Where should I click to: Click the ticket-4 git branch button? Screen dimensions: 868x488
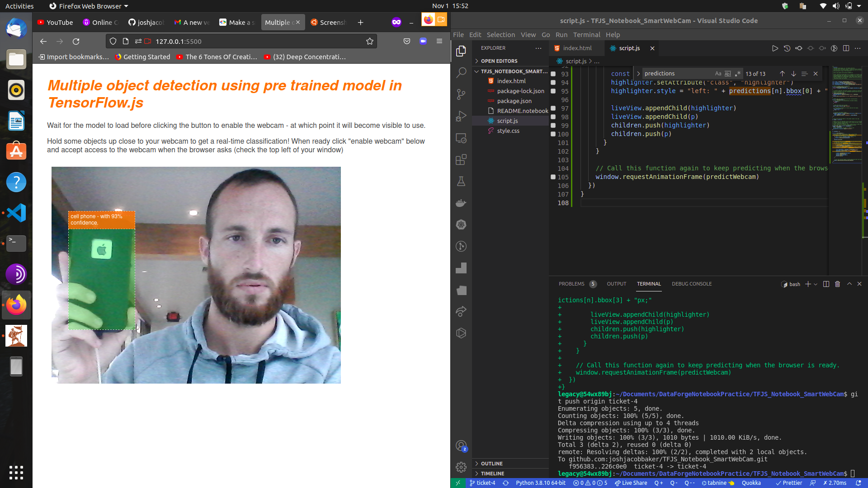tap(482, 483)
